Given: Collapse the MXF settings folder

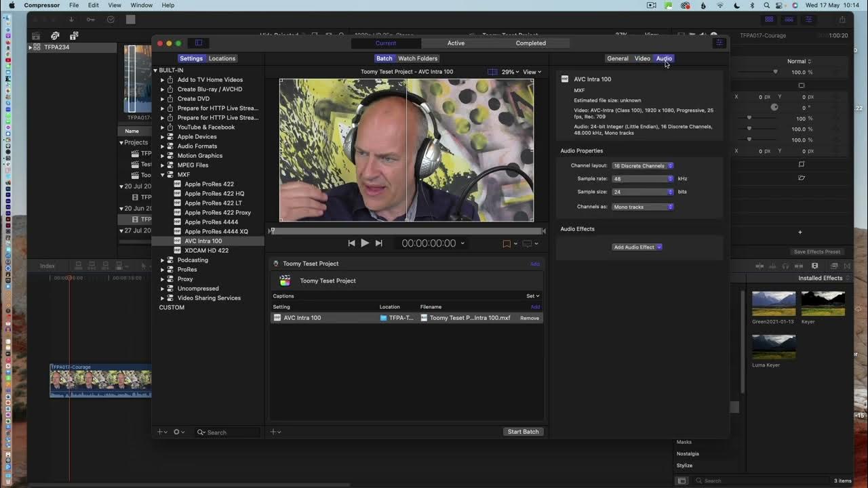Looking at the screenshot, I should point(163,175).
